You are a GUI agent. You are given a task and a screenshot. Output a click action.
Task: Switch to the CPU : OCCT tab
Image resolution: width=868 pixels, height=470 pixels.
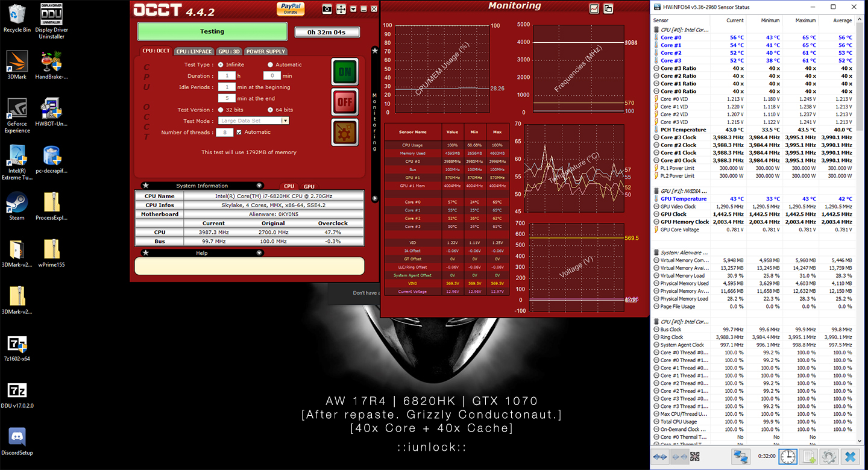point(156,51)
